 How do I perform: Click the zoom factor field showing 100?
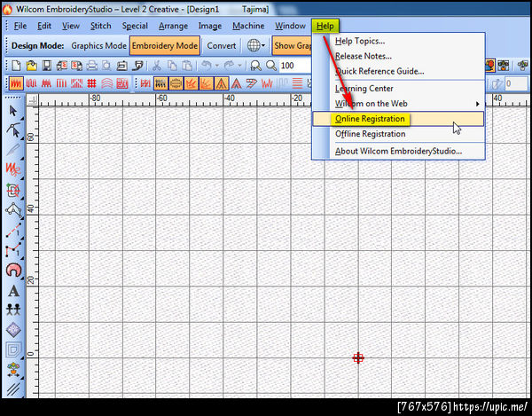(x=294, y=66)
